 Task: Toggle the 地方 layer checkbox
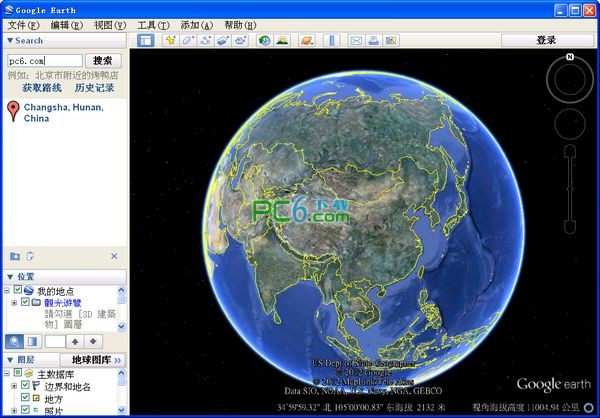[25, 397]
